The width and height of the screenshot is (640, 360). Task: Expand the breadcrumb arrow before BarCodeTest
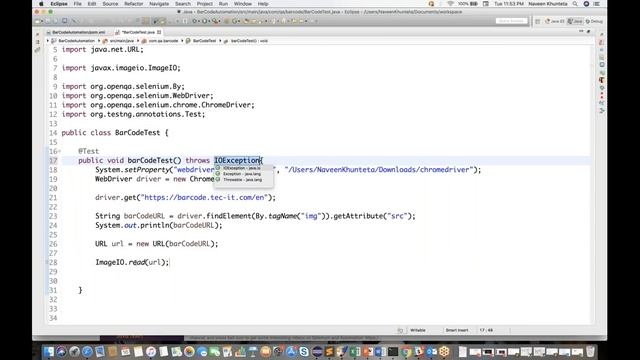tap(182, 41)
